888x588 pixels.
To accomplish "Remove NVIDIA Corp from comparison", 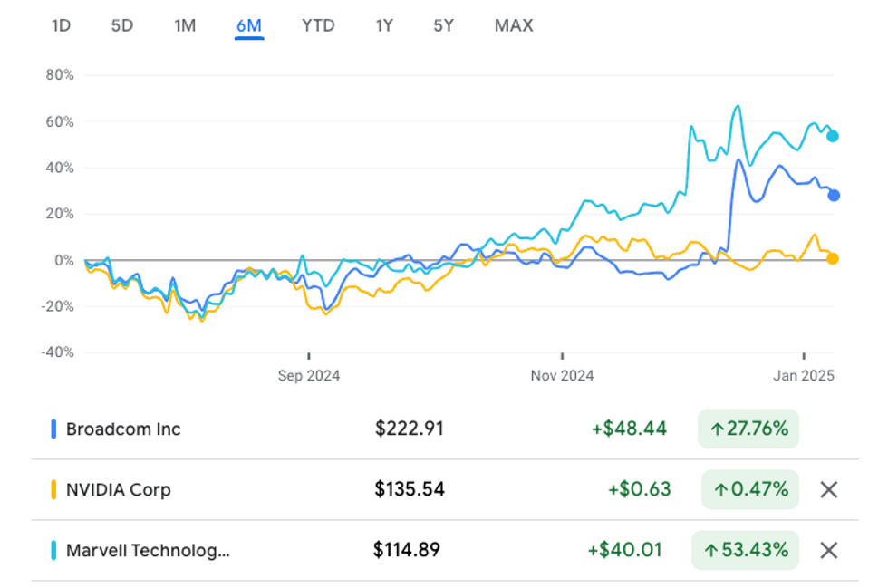I will [x=828, y=490].
